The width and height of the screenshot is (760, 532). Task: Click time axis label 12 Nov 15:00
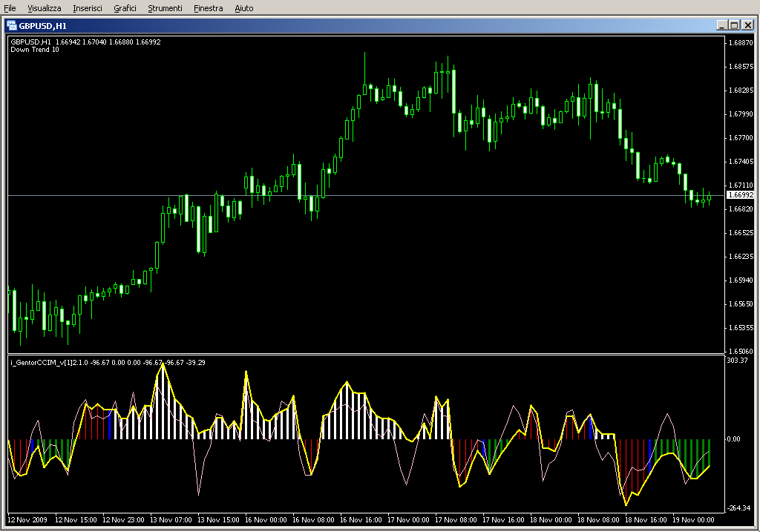tap(76, 520)
